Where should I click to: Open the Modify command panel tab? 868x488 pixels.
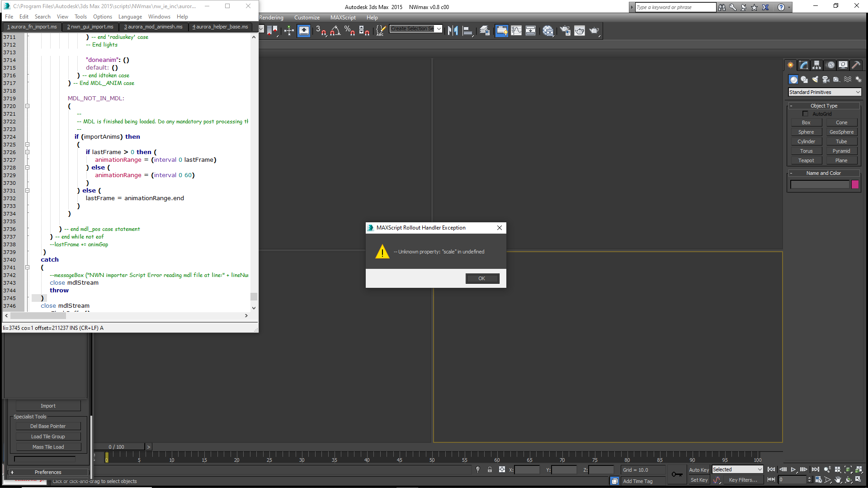click(803, 65)
